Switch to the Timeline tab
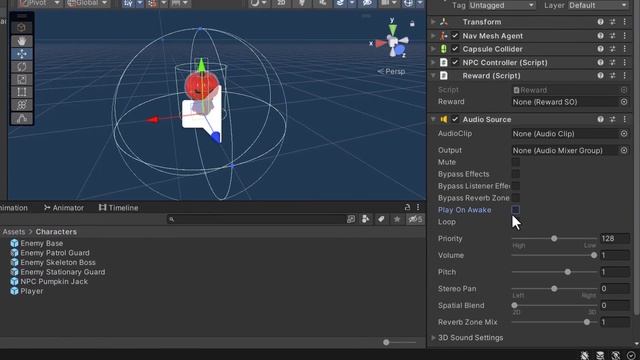Viewport: 640px width, 360px height. coord(118,208)
